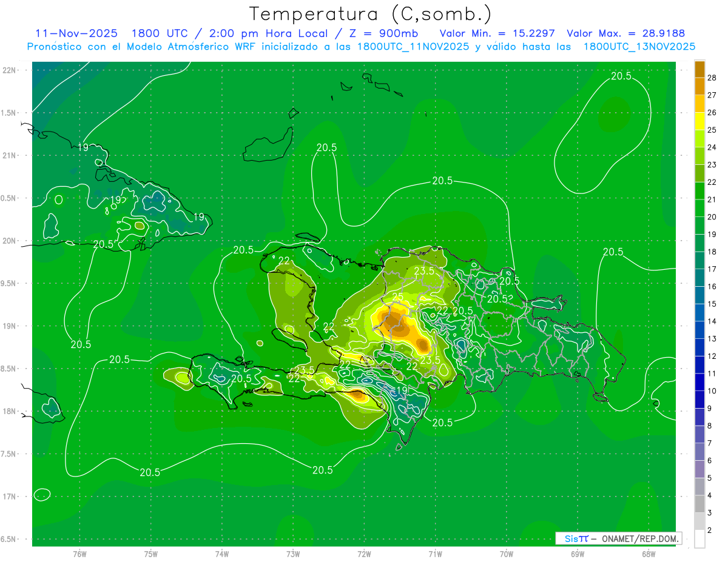Click the 'Valor Min. = 15.2297' value

point(497,34)
